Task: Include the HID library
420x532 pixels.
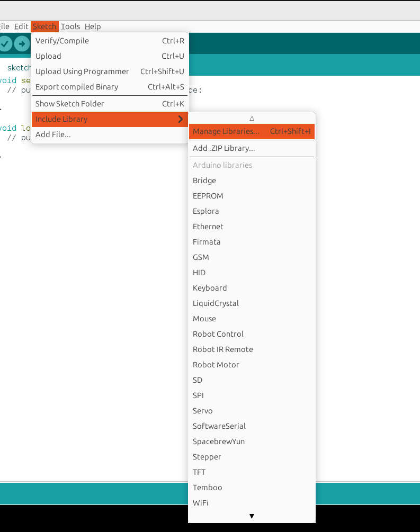Action: [x=252, y=273]
